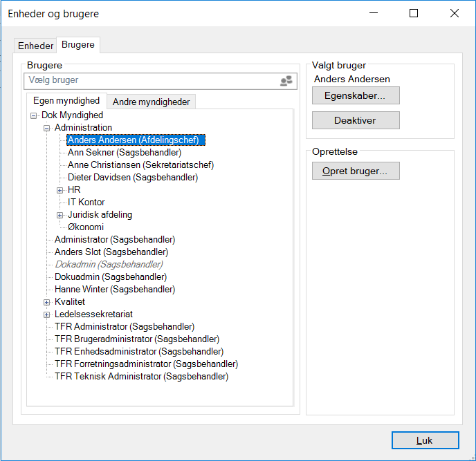476x461 pixels.
Task: Select the inactive Dokadmin user entry
Action: click(109, 265)
